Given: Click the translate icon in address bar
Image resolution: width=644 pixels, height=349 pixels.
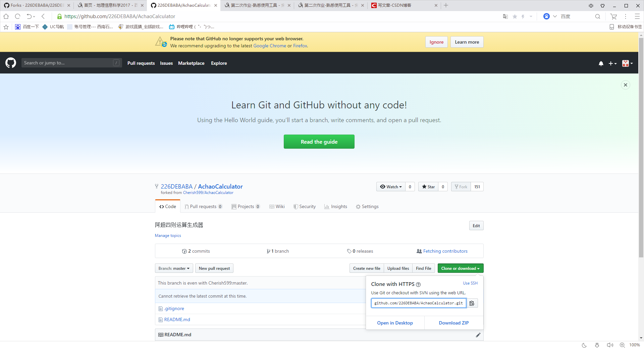Looking at the screenshot, I should (505, 16).
